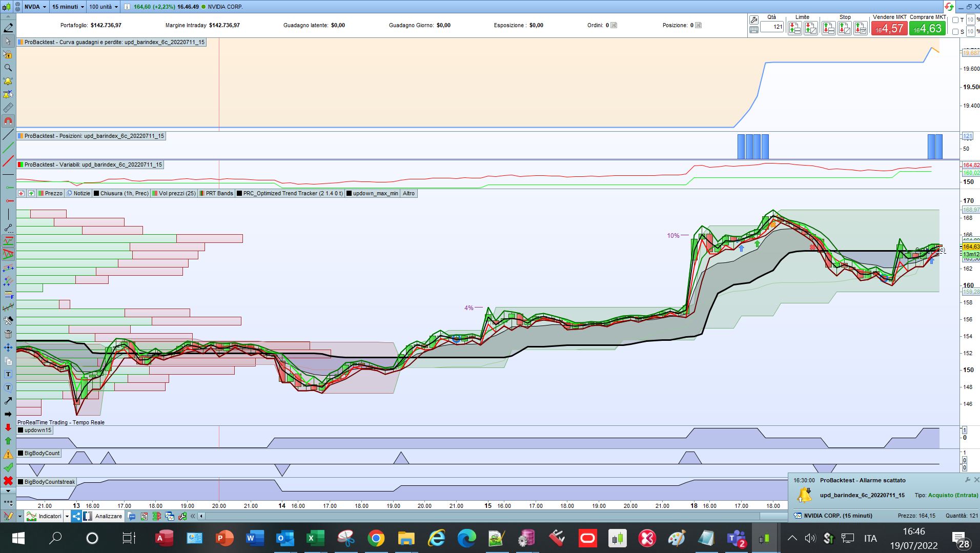This screenshot has height=553, width=980.
Task: Click the second Limite order button
Action: coord(810,28)
